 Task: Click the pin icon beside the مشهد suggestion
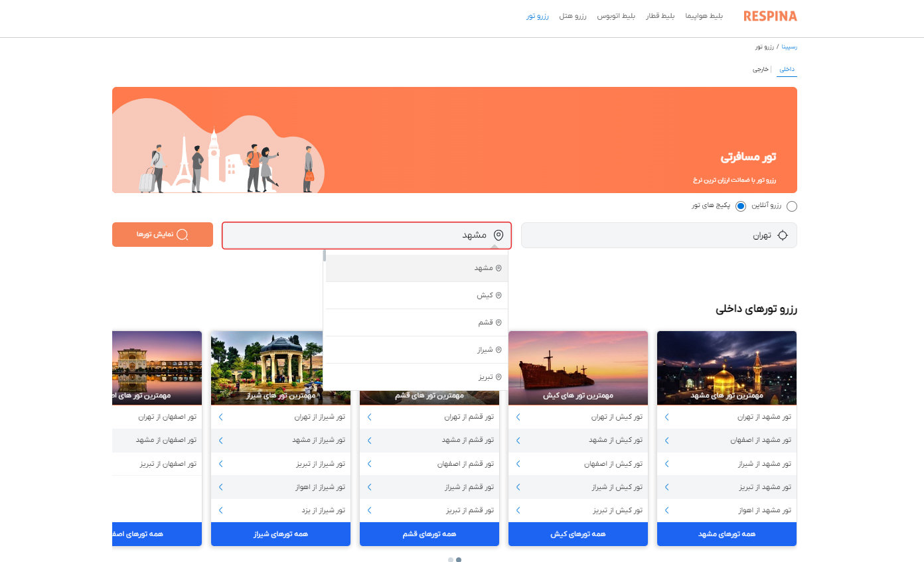(x=499, y=267)
